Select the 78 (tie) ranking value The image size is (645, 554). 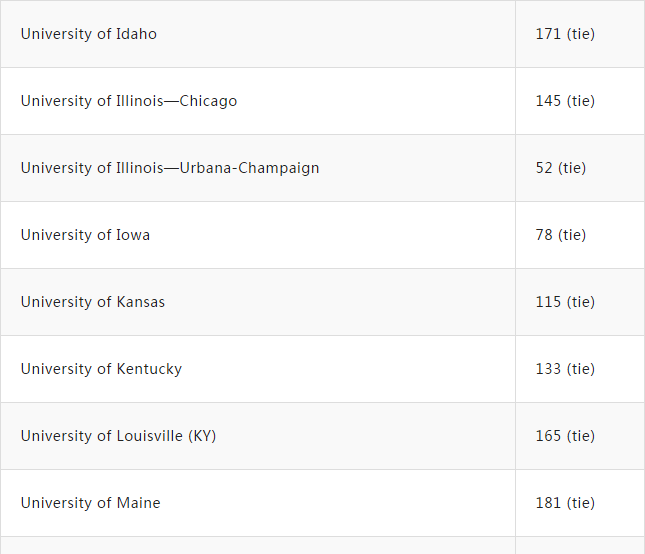(x=561, y=235)
